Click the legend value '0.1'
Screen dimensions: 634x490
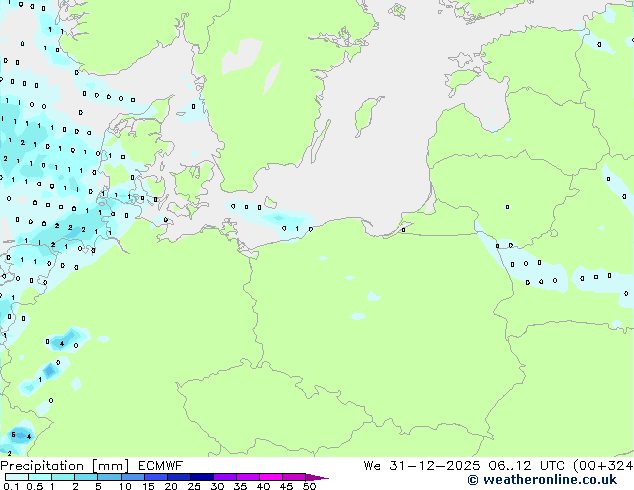coord(11,486)
